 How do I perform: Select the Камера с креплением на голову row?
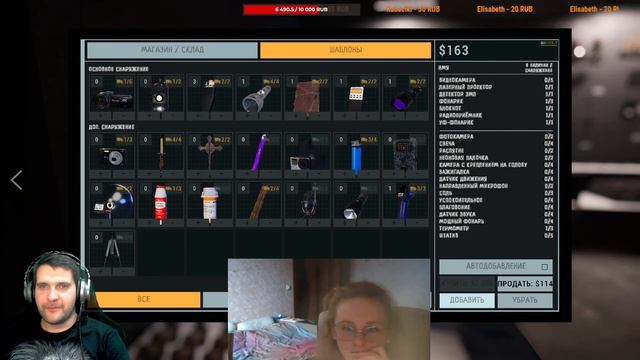496,164
